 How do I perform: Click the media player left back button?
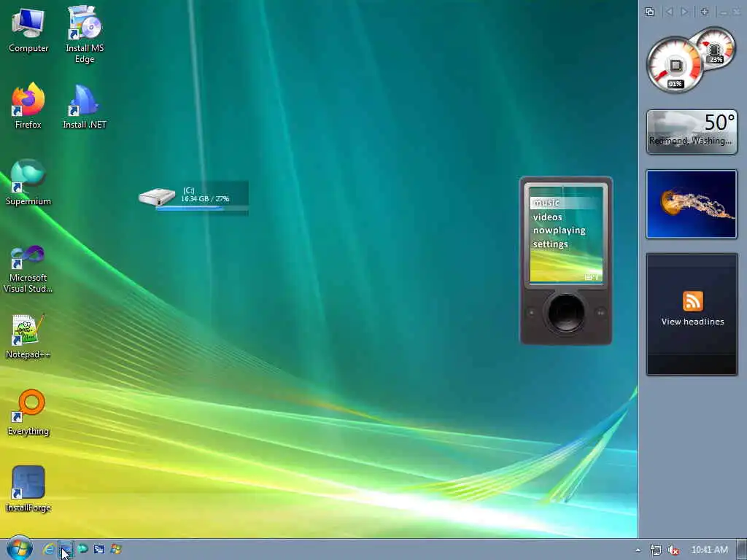[532, 313]
